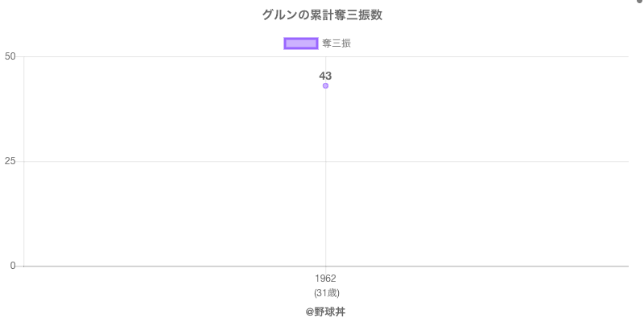
Task: Click the tick mark beside y-axis 50
Action: [x=20, y=56]
